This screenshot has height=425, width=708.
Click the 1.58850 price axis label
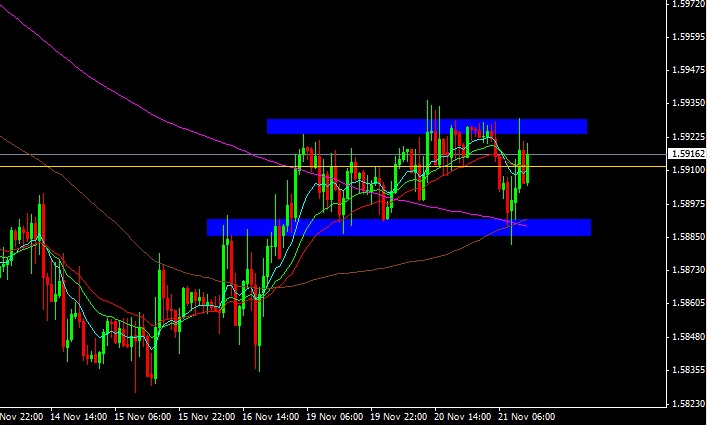[688, 237]
